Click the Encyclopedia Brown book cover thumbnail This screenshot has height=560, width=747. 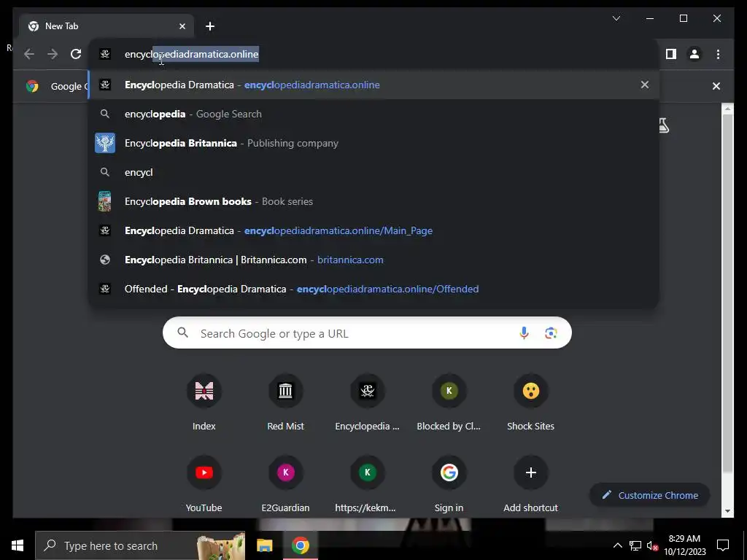point(105,201)
